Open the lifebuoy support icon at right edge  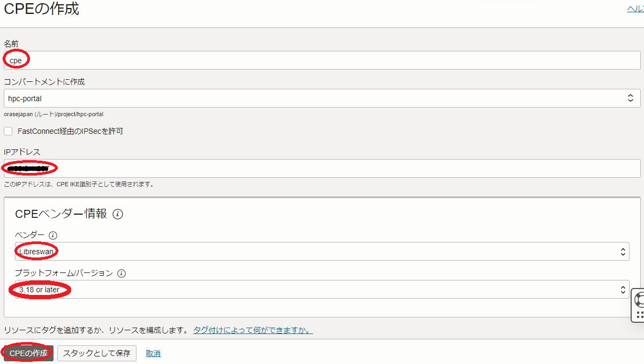click(639, 300)
